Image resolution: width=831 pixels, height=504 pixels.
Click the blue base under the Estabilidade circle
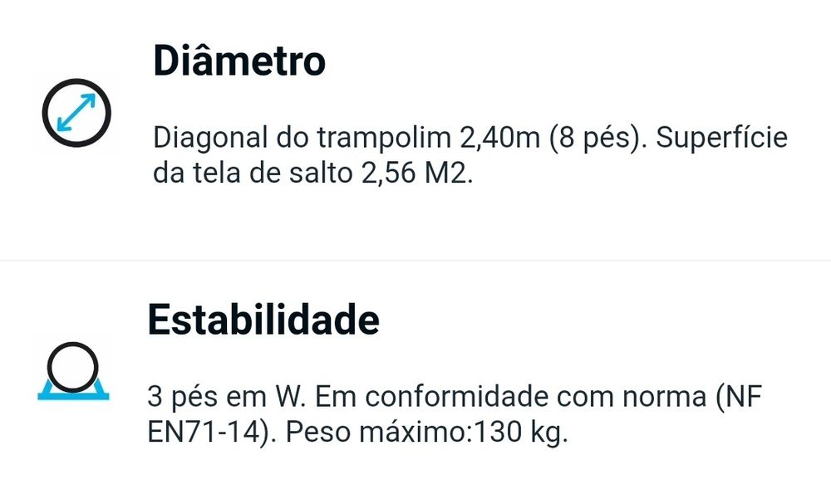coord(73,394)
